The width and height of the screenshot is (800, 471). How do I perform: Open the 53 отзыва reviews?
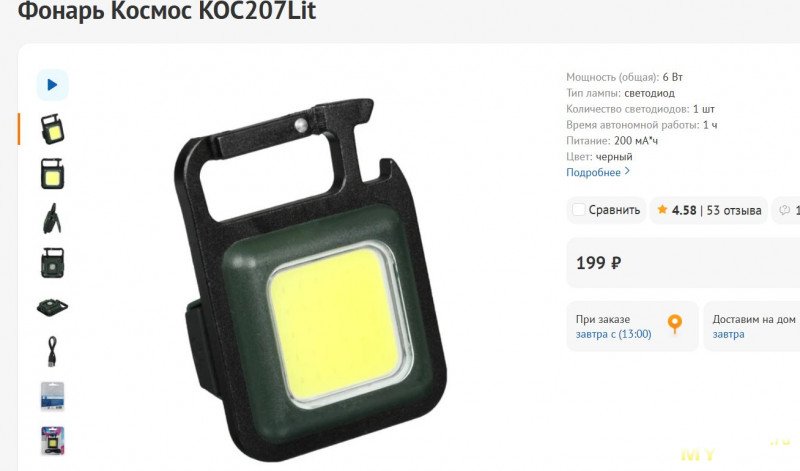coord(734,210)
